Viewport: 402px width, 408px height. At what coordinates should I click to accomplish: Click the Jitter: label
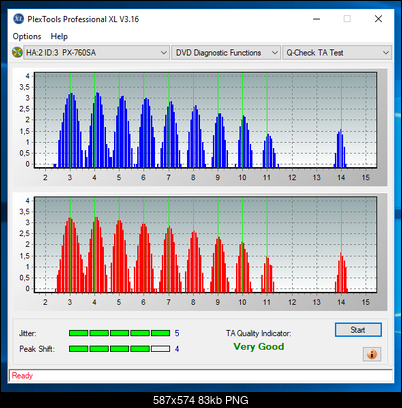[28, 333]
